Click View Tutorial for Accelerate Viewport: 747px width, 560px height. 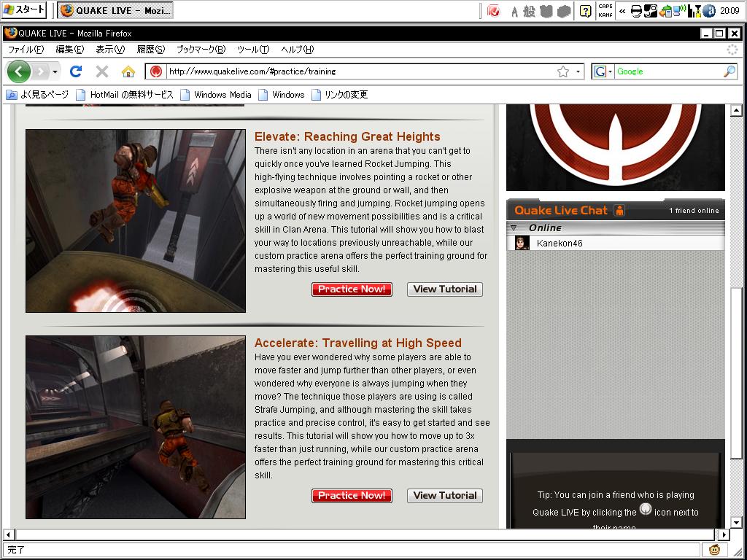tap(445, 496)
